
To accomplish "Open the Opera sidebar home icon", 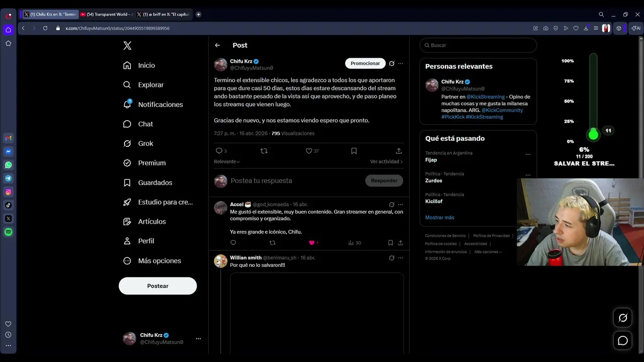I will click(x=9, y=30).
